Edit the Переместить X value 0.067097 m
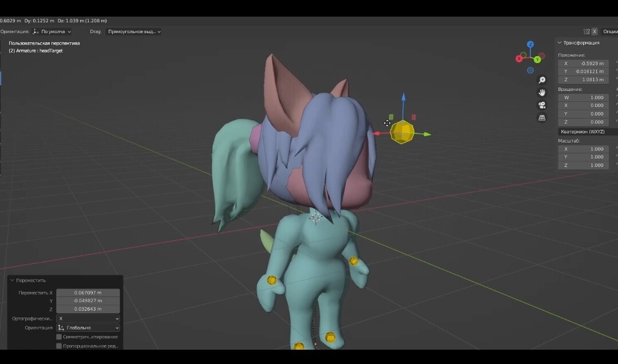The width and height of the screenshot is (618, 364). (x=88, y=292)
